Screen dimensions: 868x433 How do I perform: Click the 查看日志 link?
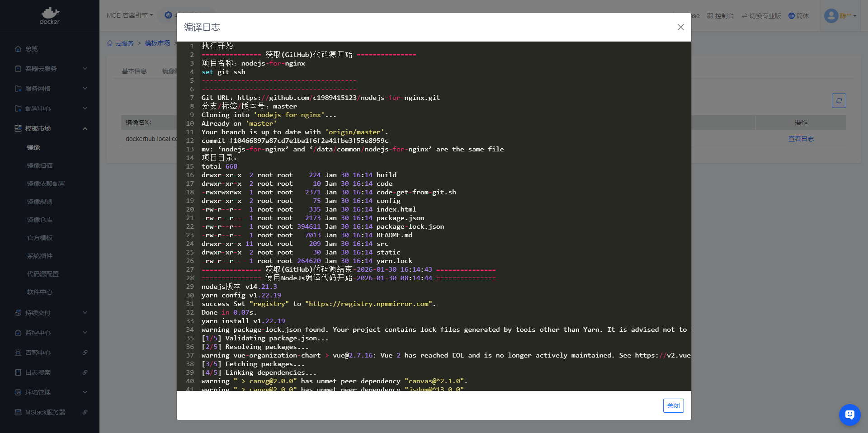[x=801, y=139]
